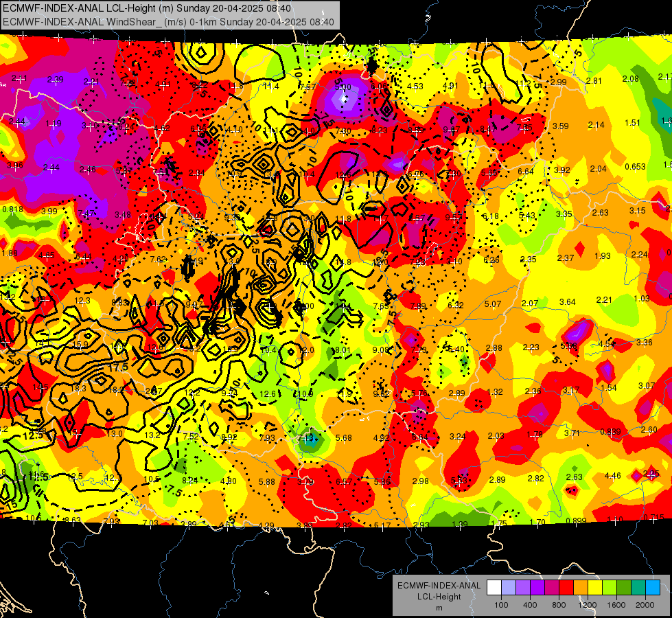The image size is (672, 618).
Task: Click the wind shear value 4.46
Action: point(612,476)
